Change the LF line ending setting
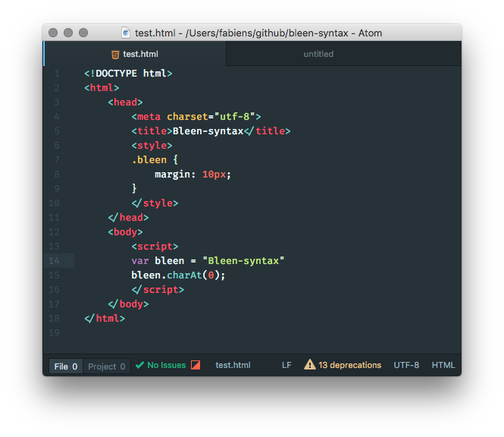Image resolution: width=504 pixels, height=437 pixels. click(286, 365)
